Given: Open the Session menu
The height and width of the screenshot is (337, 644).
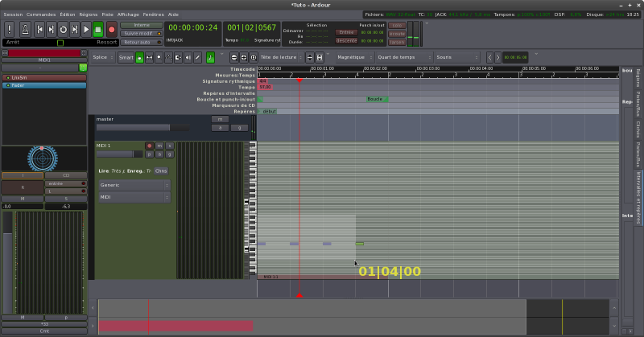Looking at the screenshot, I should pos(13,14).
